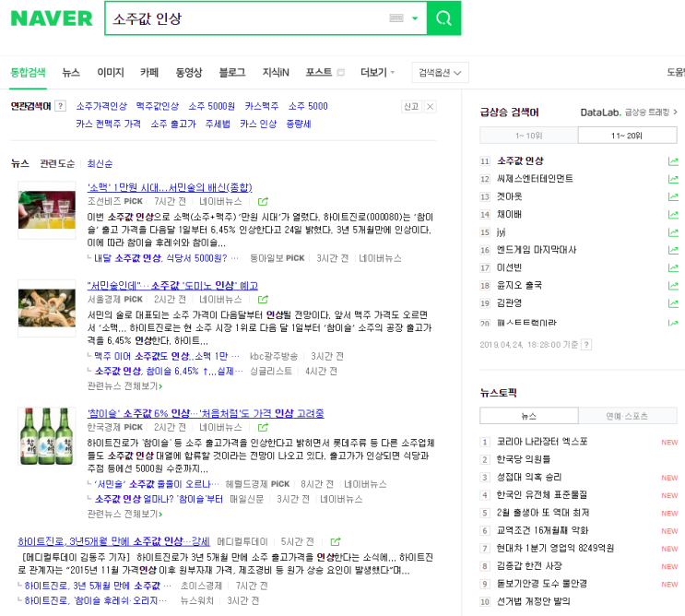Open '참이슬' 소주값 6% 인상 headline
Screen dimensions: 685x616
tap(206, 414)
